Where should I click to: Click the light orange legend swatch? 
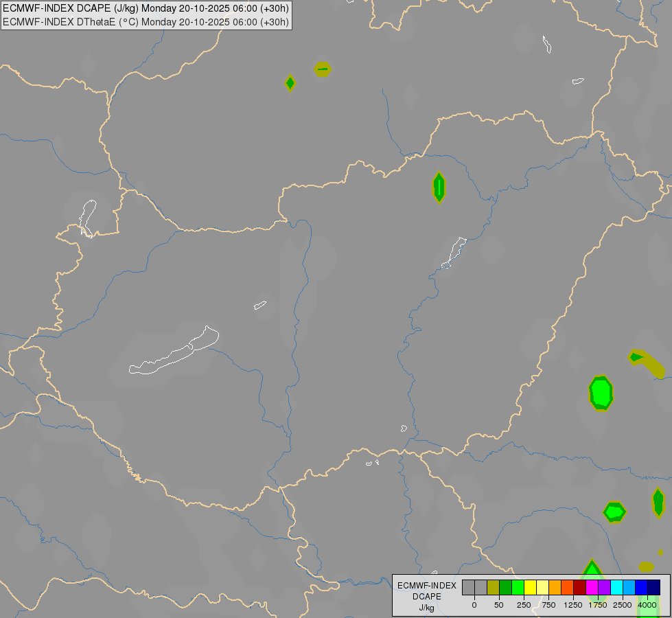(x=555, y=587)
